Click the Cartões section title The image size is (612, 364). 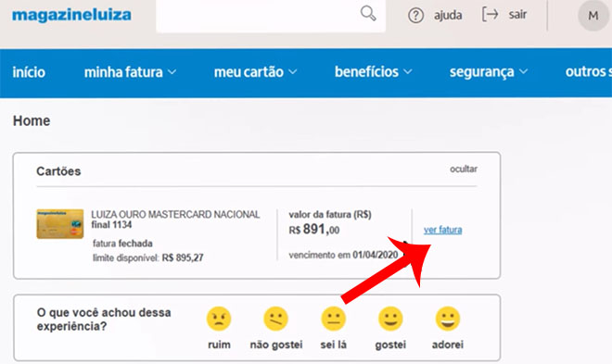pos(58,171)
